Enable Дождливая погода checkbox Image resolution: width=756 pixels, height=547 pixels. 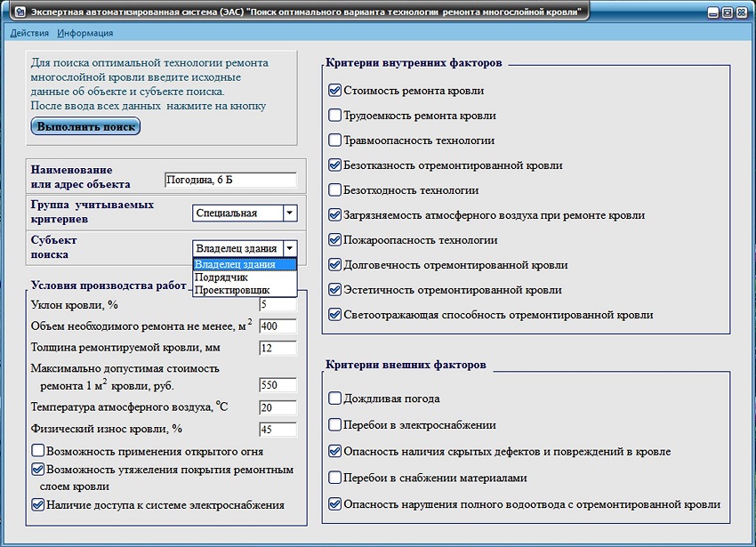[x=334, y=398]
